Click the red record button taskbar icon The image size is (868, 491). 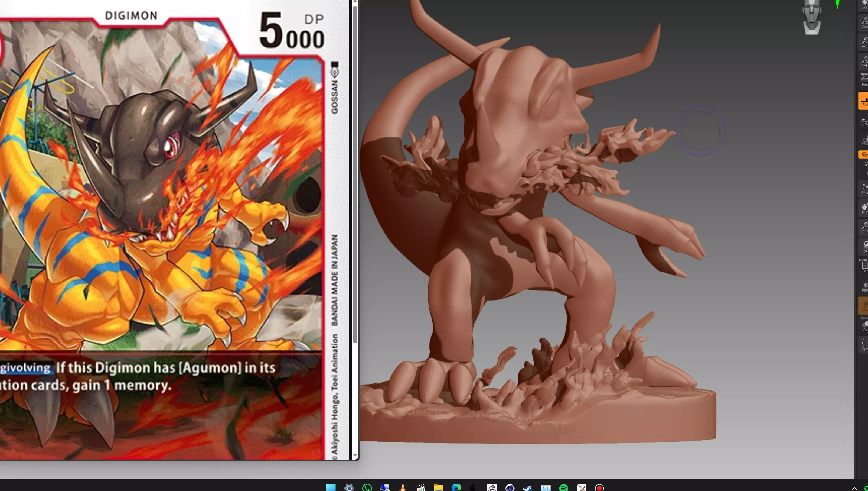pyautogui.click(x=599, y=487)
